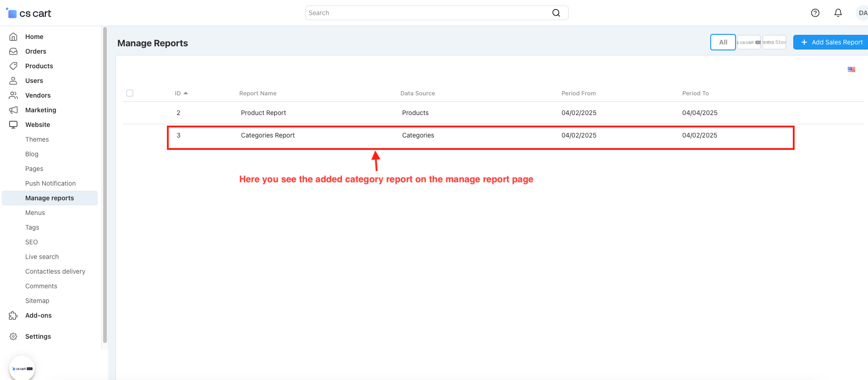Open notifications bell icon
This screenshot has height=380, width=868.
pos(838,13)
